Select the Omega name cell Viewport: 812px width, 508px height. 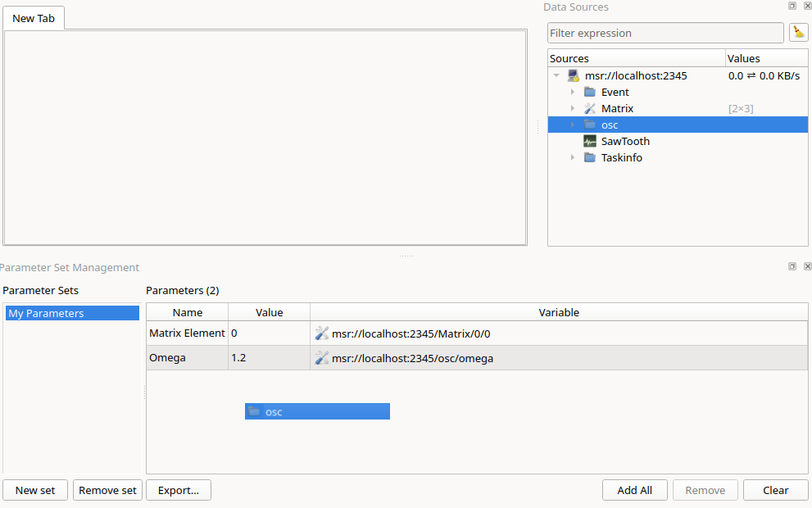187,358
